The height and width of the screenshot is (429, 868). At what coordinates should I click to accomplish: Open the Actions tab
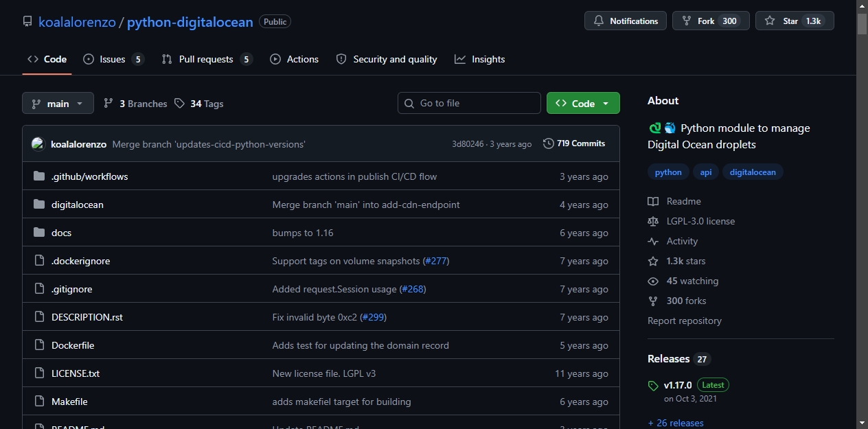(294, 59)
